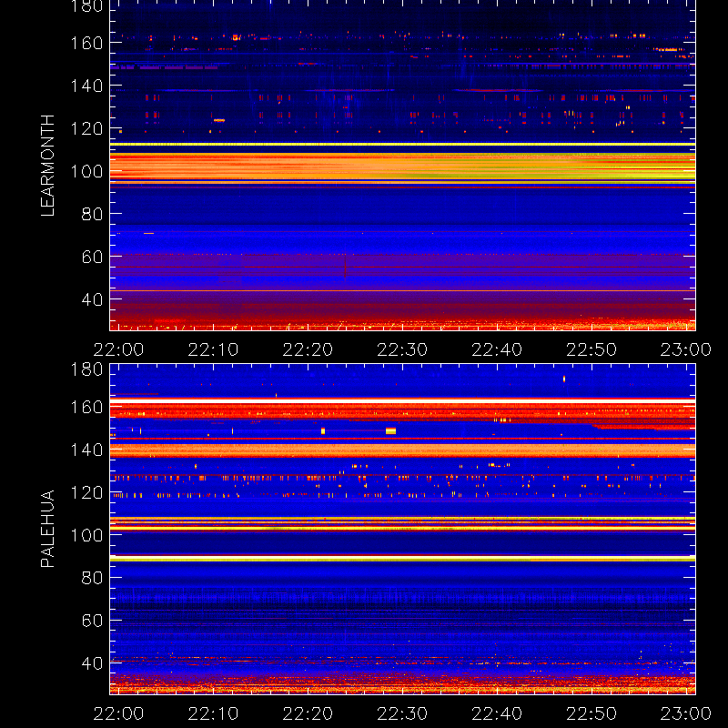This screenshot has height=728, width=728.
Task: Click the 22:40 time label under the Learmonth plot
Action: tap(497, 349)
